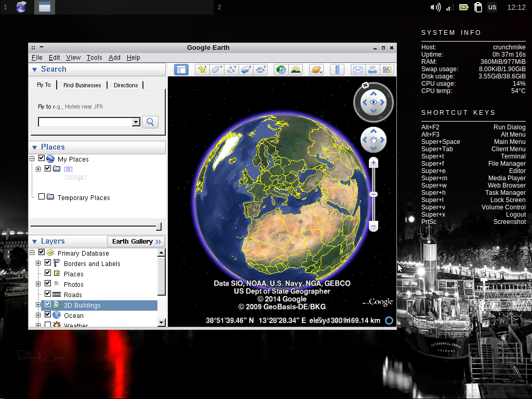This screenshot has width=532, height=399.
Task: Toggle Roads layer checkbox
Action: 47,294
